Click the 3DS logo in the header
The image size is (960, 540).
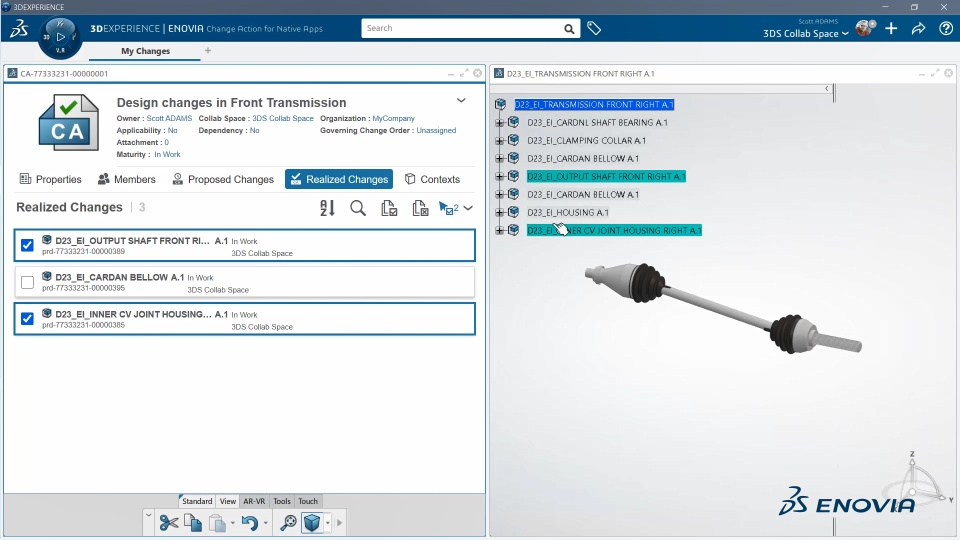19,29
